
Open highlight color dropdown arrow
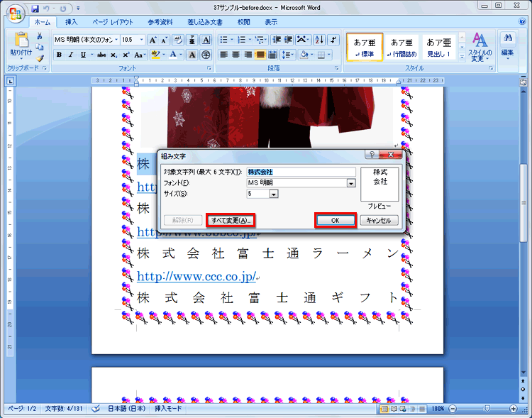pos(164,55)
